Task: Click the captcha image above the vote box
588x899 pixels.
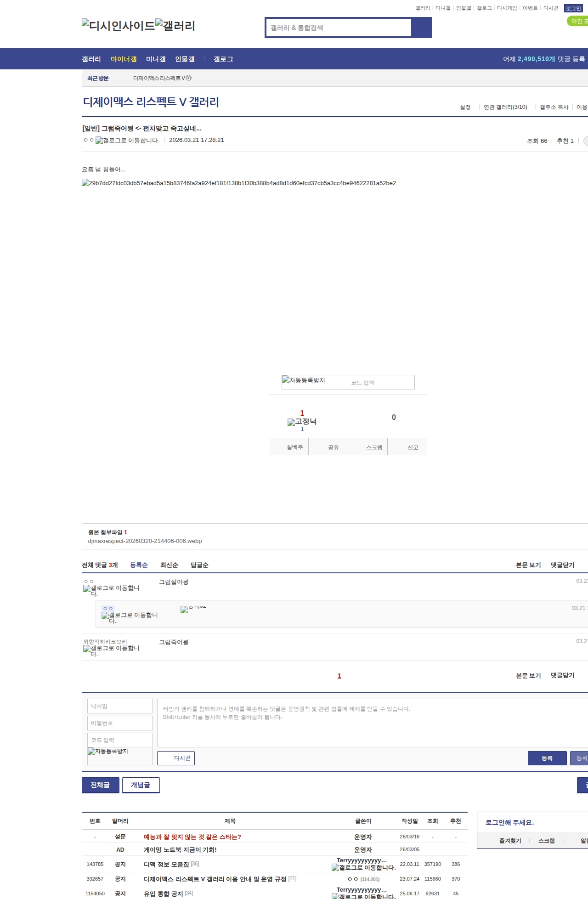Action: (304, 380)
